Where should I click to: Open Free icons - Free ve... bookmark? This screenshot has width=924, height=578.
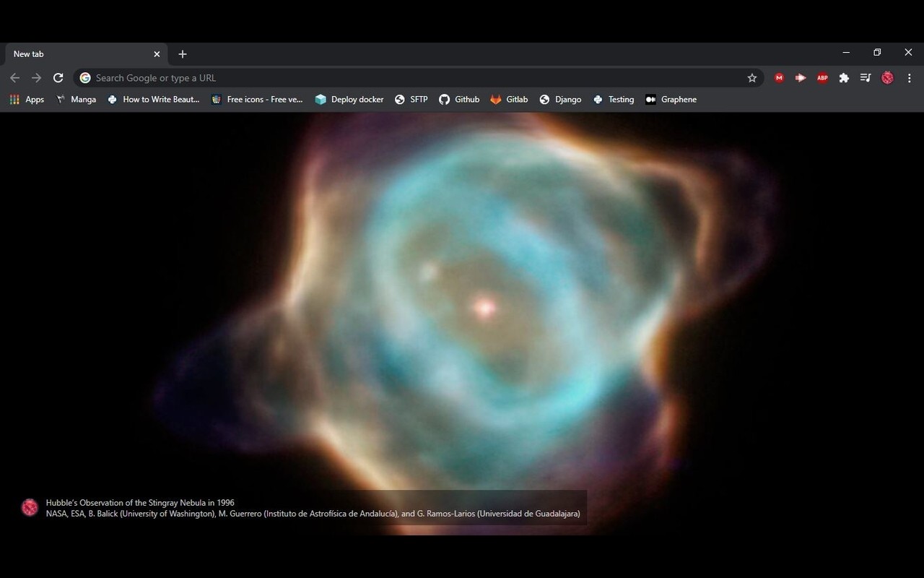coord(257,100)
